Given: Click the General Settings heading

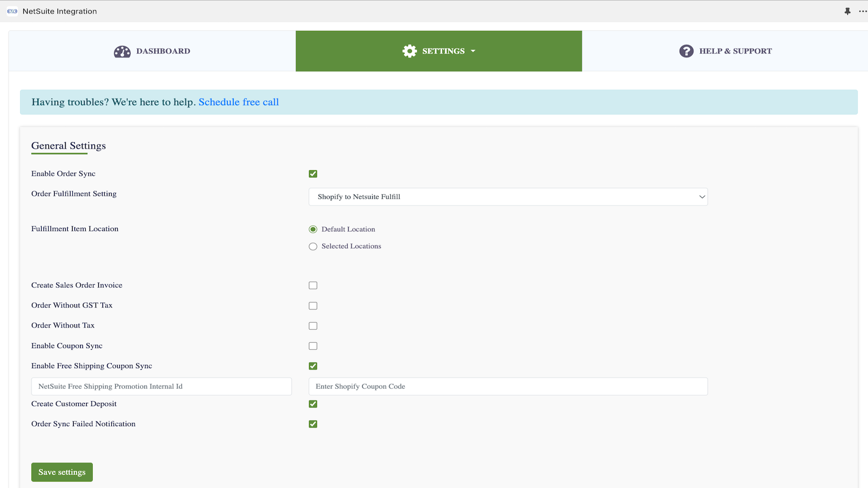Looking at the screenshot, I should tap(68, 146).
